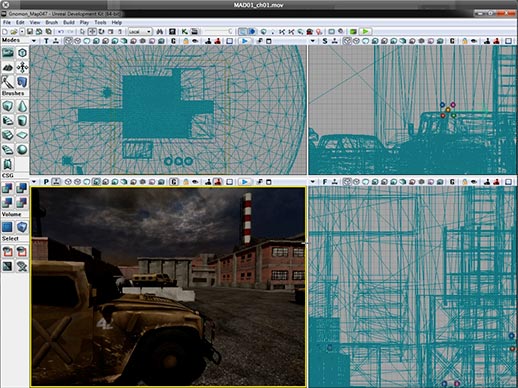Toggle Game View (G) in the perspective viewport
518x388 pixels.
(173, 182)
